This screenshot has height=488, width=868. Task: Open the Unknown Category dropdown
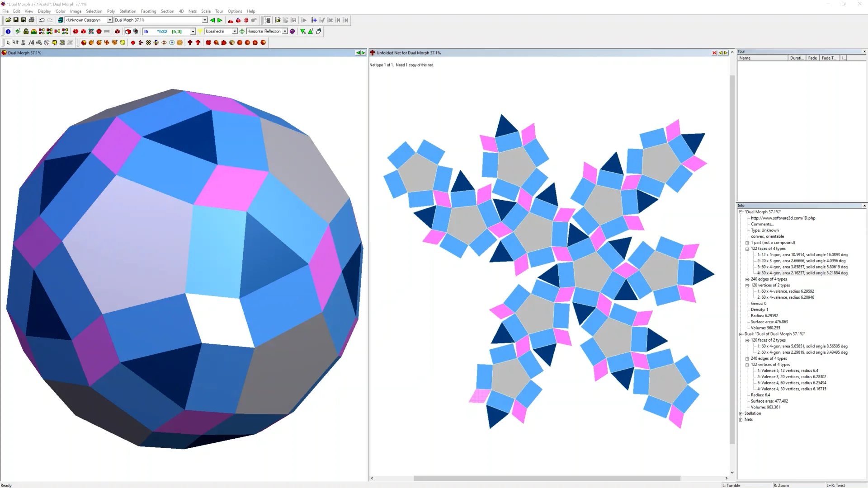point(110,20)
